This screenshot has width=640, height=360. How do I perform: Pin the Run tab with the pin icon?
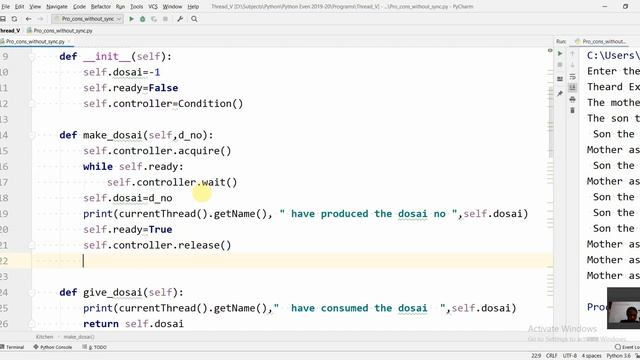coord(560,93)
